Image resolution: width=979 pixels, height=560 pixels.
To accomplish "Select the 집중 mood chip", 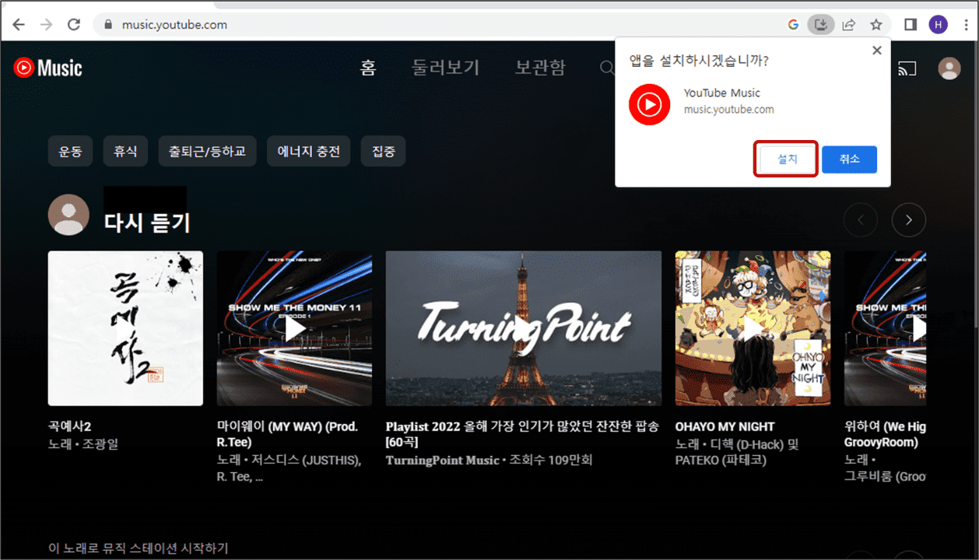I will 383,152.
